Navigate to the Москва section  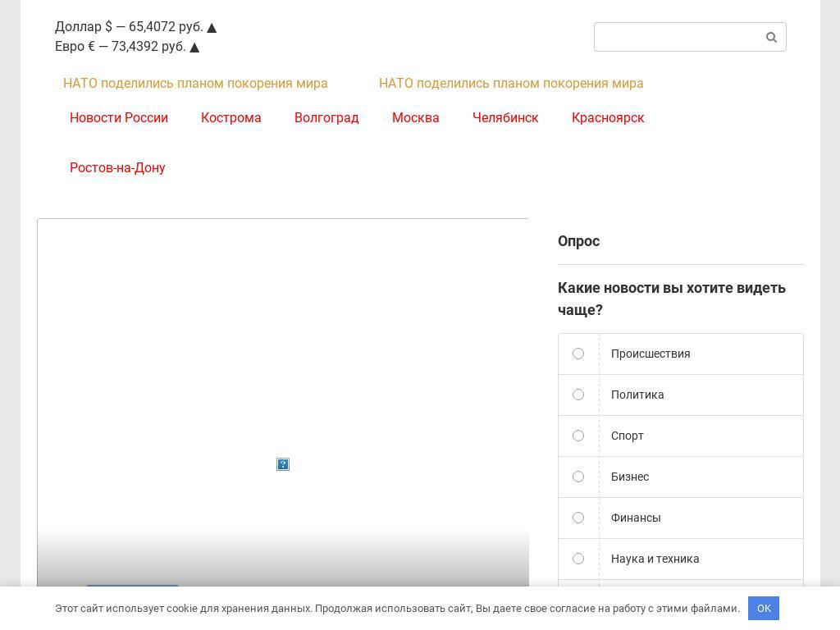416,118
